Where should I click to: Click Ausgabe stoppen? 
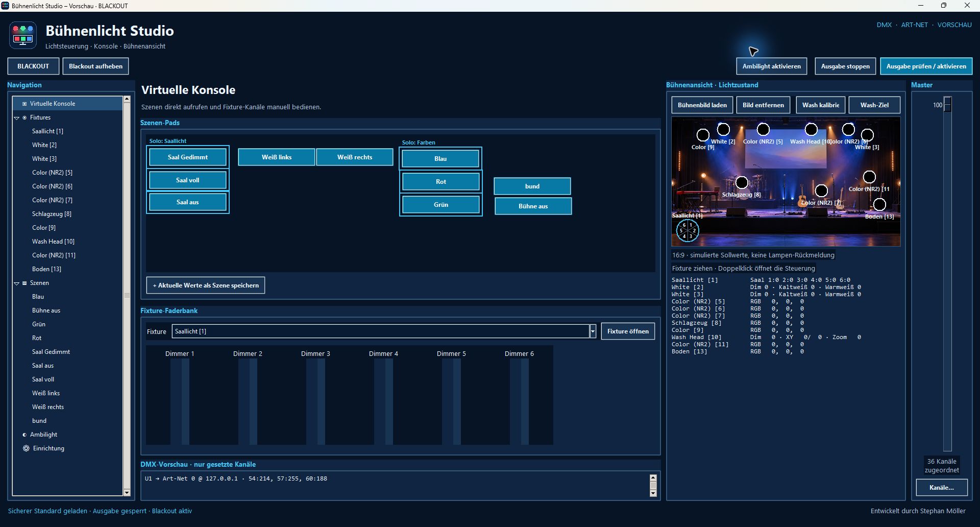(845, 66)
